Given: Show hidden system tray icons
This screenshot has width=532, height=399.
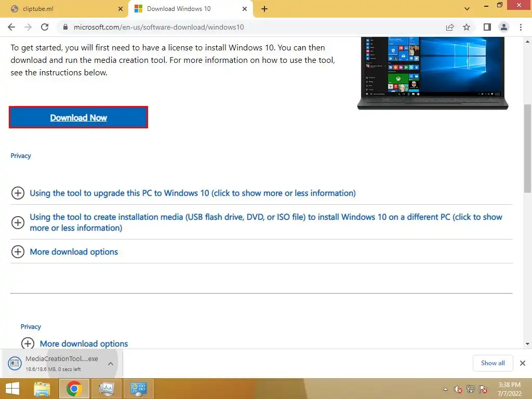Looking at the screenshot, I should point(445,389).
